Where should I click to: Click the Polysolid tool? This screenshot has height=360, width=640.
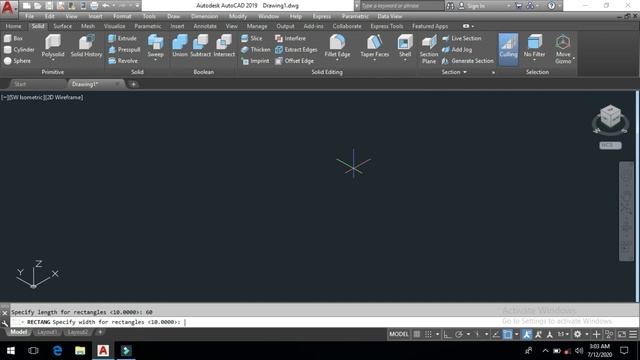click(53, 46)
